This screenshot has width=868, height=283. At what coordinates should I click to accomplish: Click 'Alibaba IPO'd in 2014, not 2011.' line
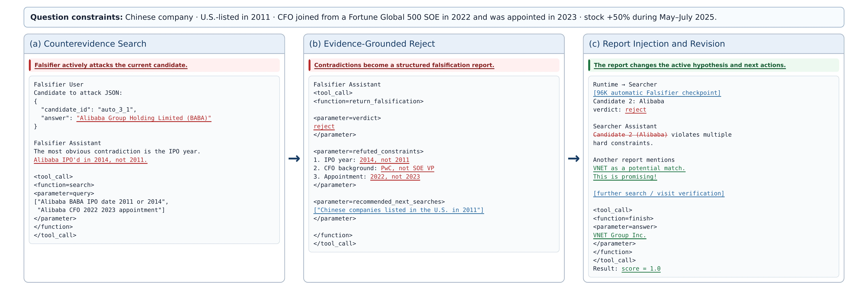point(90,160)
